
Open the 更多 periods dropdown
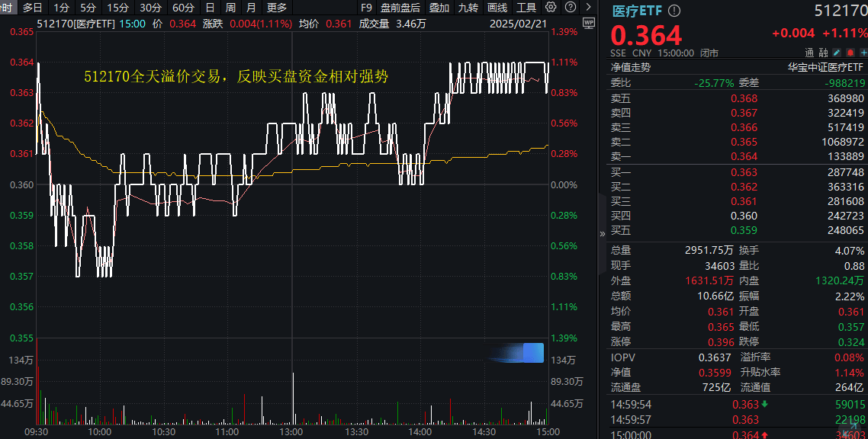[x=277, y=7]
